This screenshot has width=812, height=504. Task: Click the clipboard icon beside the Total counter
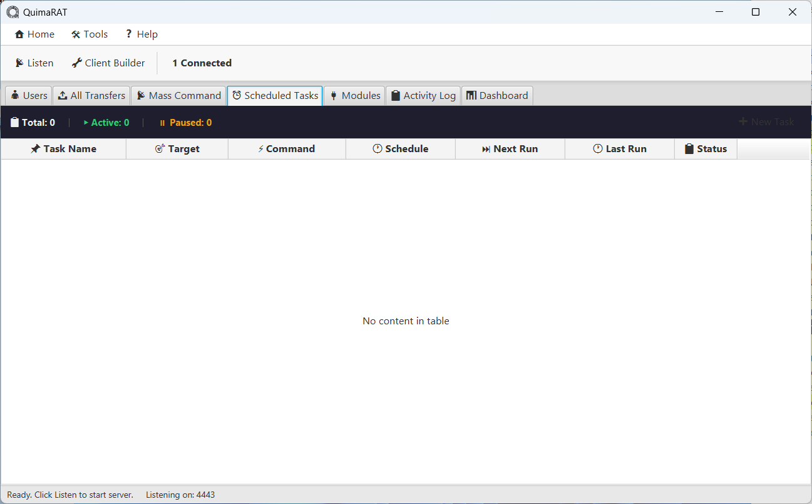[x=13, y=122]
